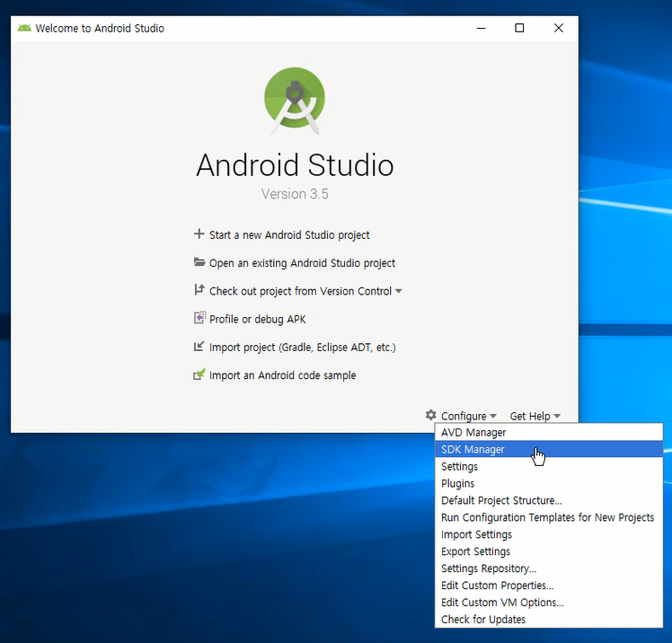
Task: Choose Import Settings menu entry
Action: point(549,534)
